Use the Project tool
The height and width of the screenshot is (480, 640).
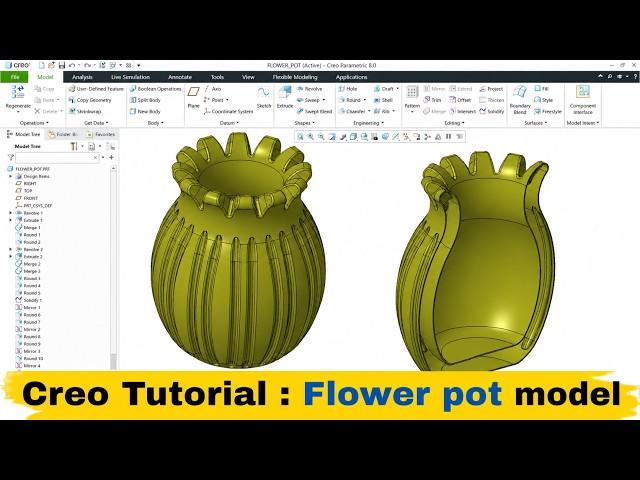pyautogui.click(x=491, y=89)
